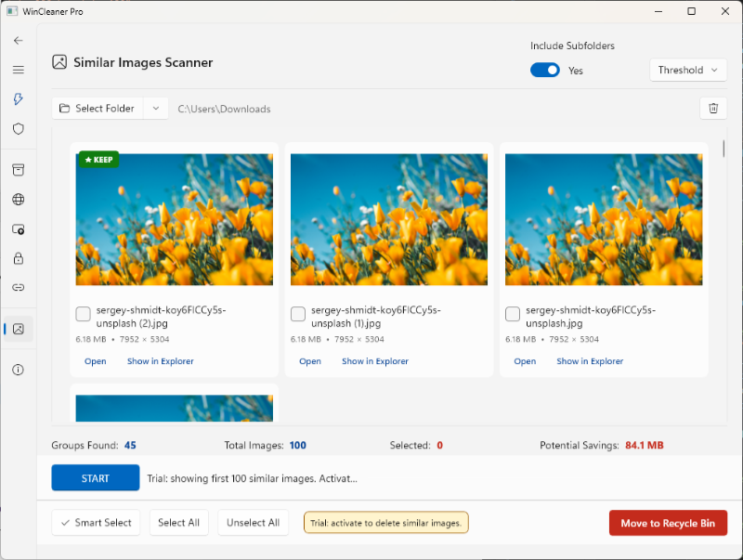Select the checkbox on sergey-shmidt (1).jpg

tap(298, 314)
